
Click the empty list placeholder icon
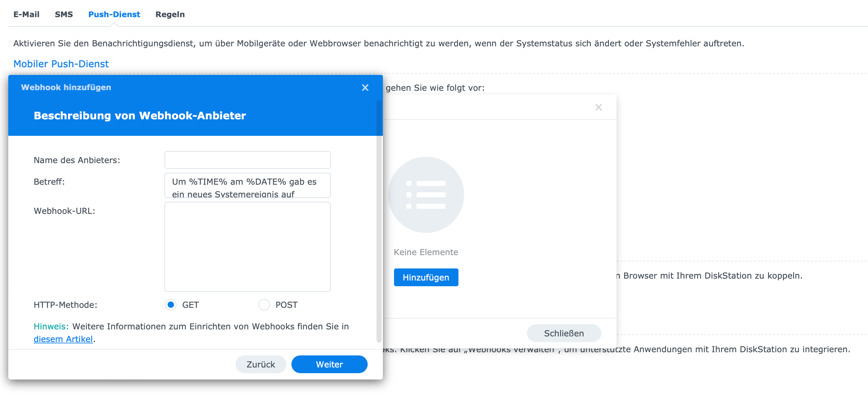pos(425,195)
